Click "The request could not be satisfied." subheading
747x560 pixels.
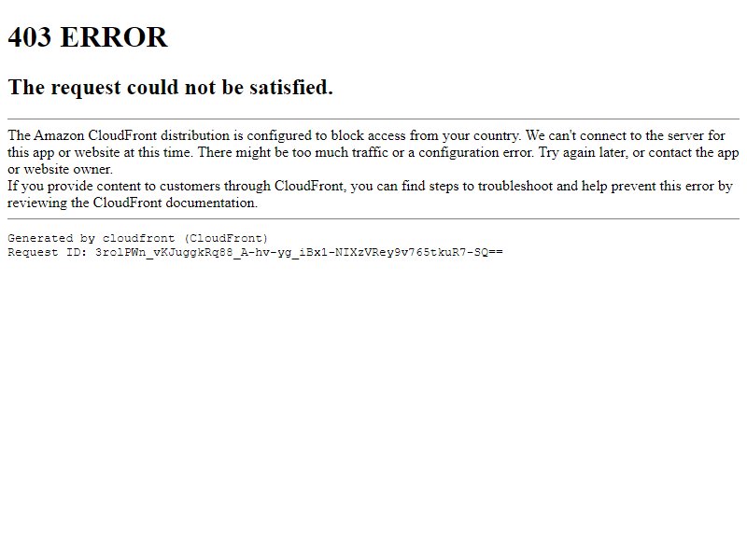(x=170, y=87)
